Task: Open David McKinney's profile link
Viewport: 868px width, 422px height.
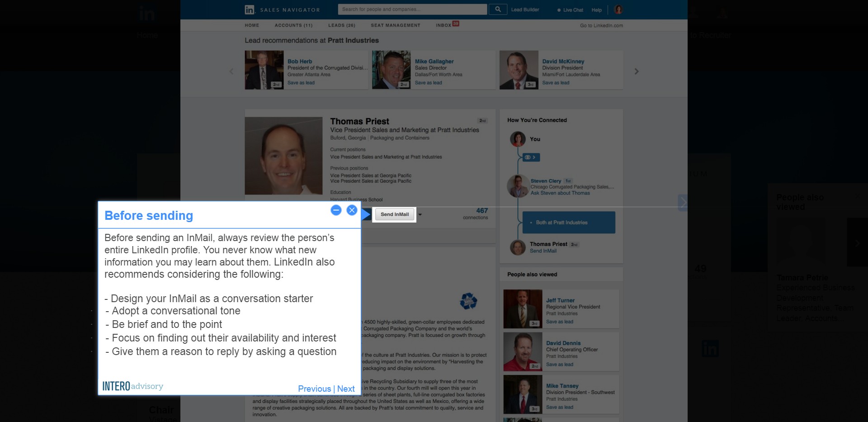Action: click(563, 62)
